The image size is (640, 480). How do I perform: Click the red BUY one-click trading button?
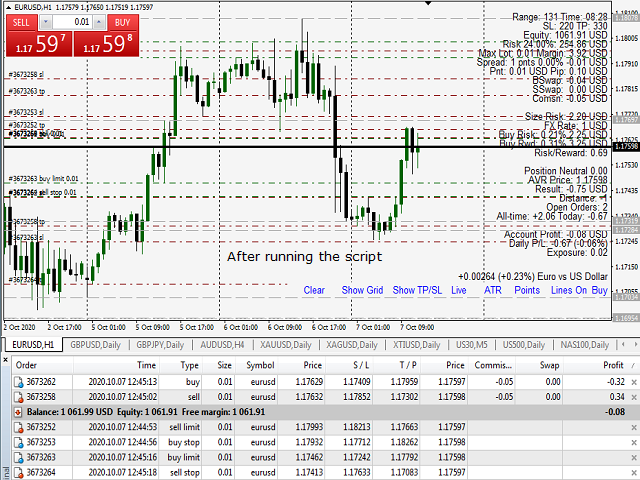coord(122,22)
